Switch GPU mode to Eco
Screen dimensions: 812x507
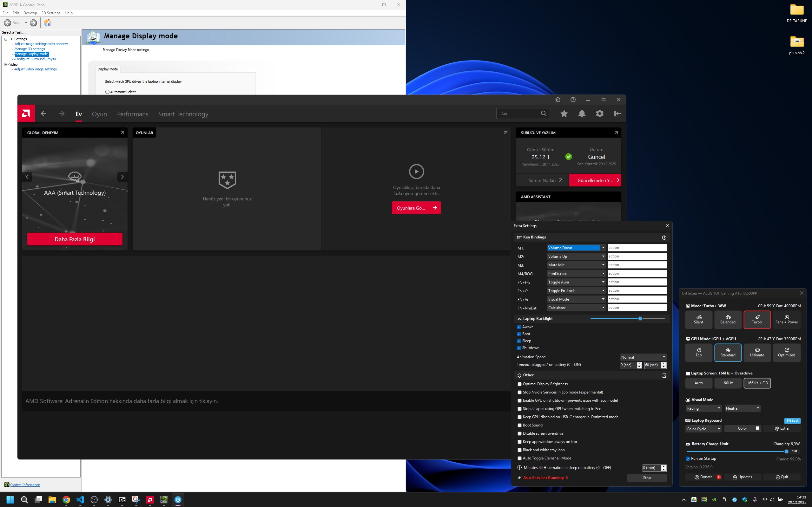pyautogui.click(x=699, y=352)
